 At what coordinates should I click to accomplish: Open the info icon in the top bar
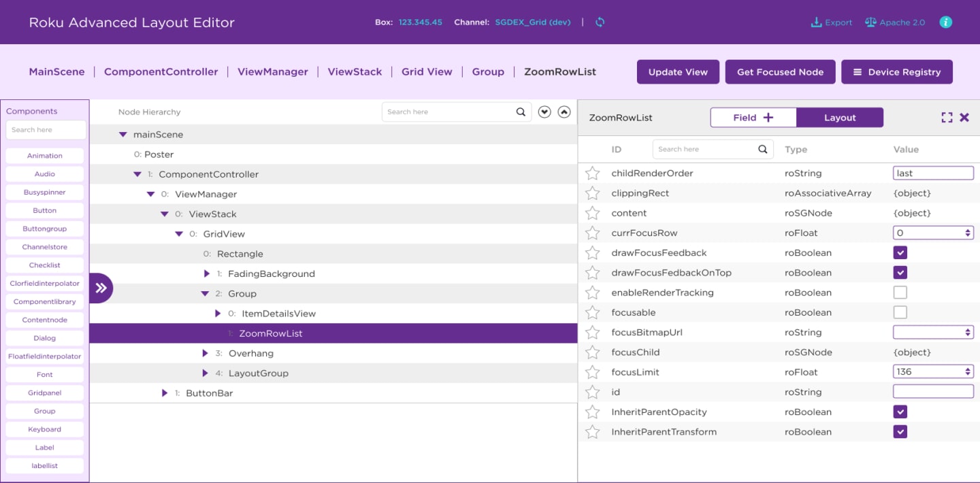945,22
